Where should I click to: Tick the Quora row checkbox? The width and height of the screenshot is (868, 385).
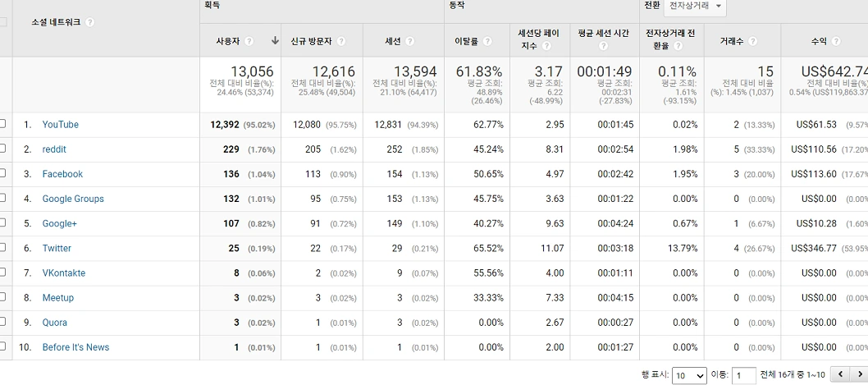(x=2, y=321)
